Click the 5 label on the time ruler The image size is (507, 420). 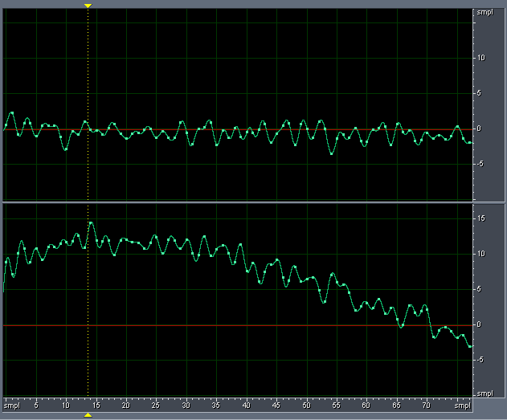[36, 405]
